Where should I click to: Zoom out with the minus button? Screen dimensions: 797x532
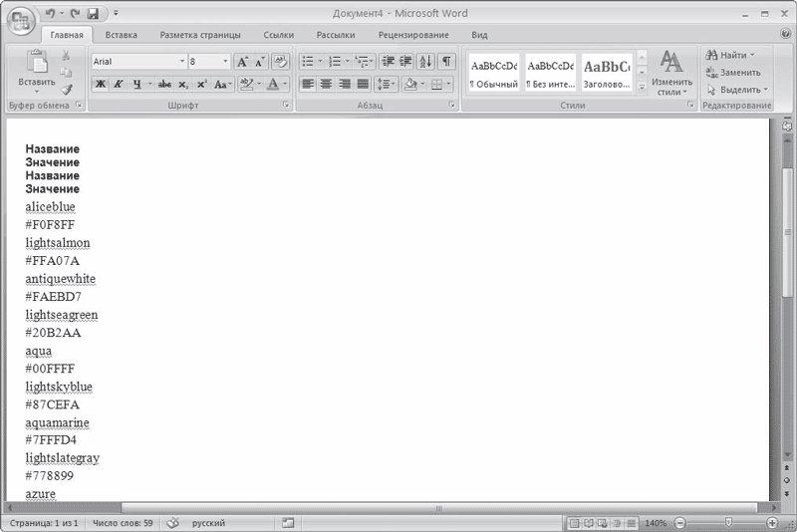click(x=679, y=523)
